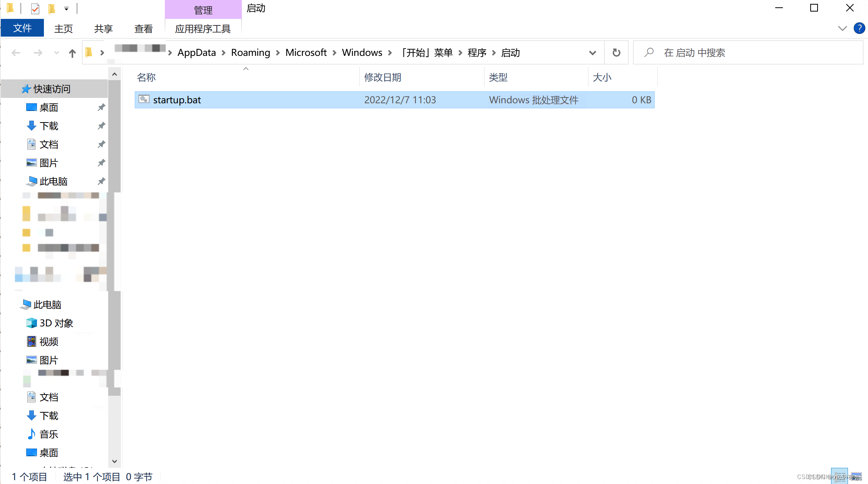Select the startup.bat file

177,100
